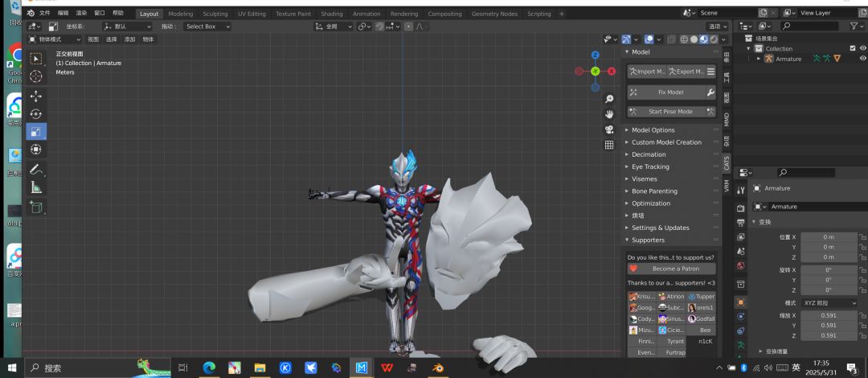Viewport: 868px width, 378px height.
Task: Click the blue Z axis gizmo ball
Action: 595,55
